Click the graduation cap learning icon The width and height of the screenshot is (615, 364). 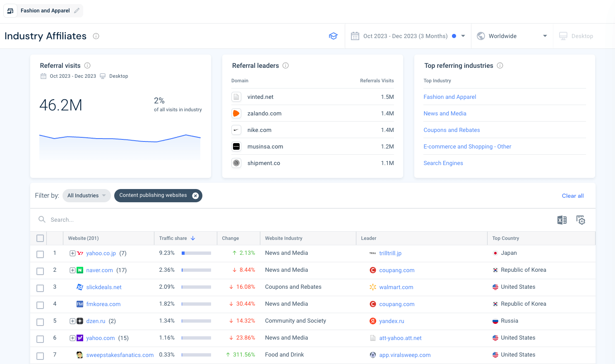[x=333, y=36]
